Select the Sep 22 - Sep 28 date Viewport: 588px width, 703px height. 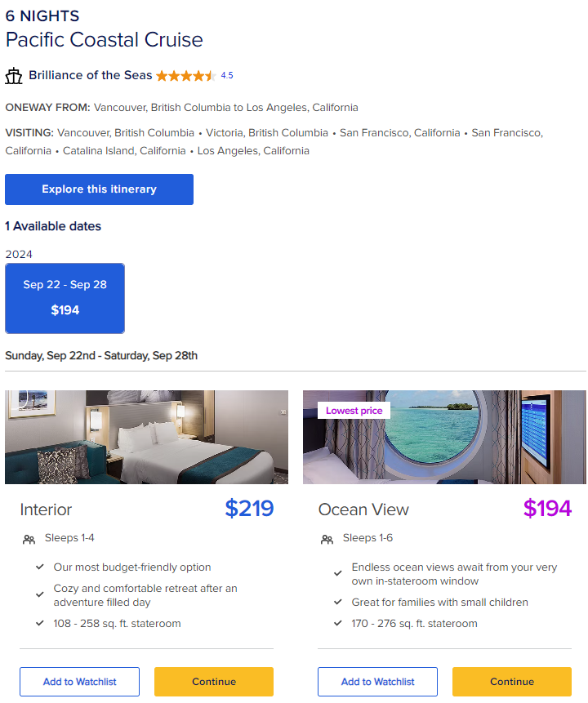pyautogui.click(x=65, y=298)
